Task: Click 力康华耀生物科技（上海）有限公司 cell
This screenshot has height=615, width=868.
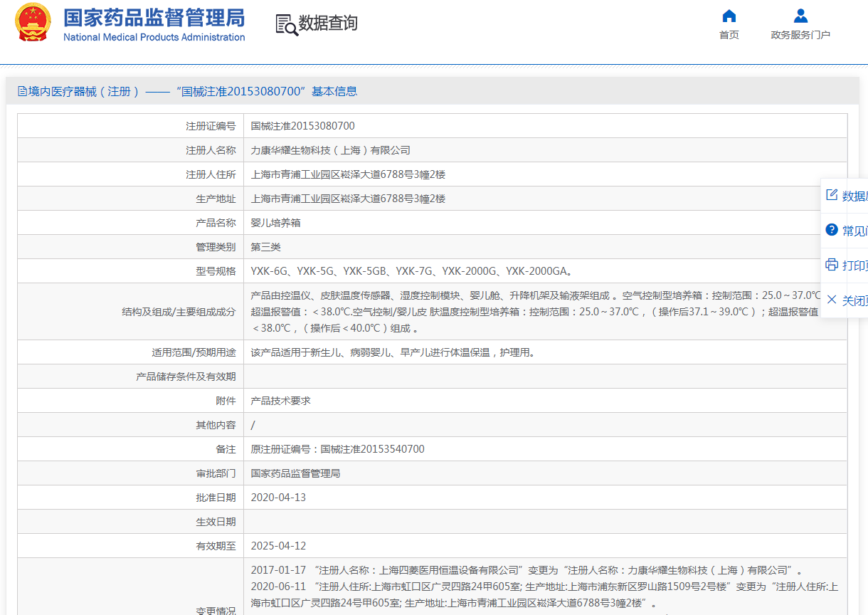Action: click(331, 150)
